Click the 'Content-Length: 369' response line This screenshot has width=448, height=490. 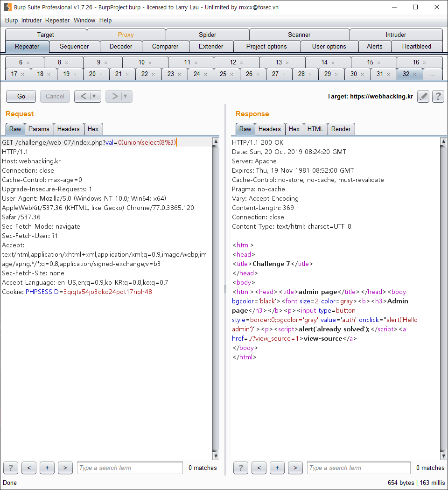[x=263, y=208]
